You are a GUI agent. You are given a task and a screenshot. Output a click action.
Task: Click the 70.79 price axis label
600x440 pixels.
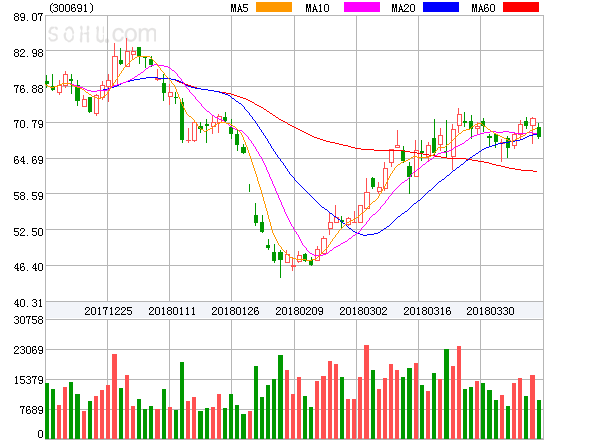click(x=28, y=124)
